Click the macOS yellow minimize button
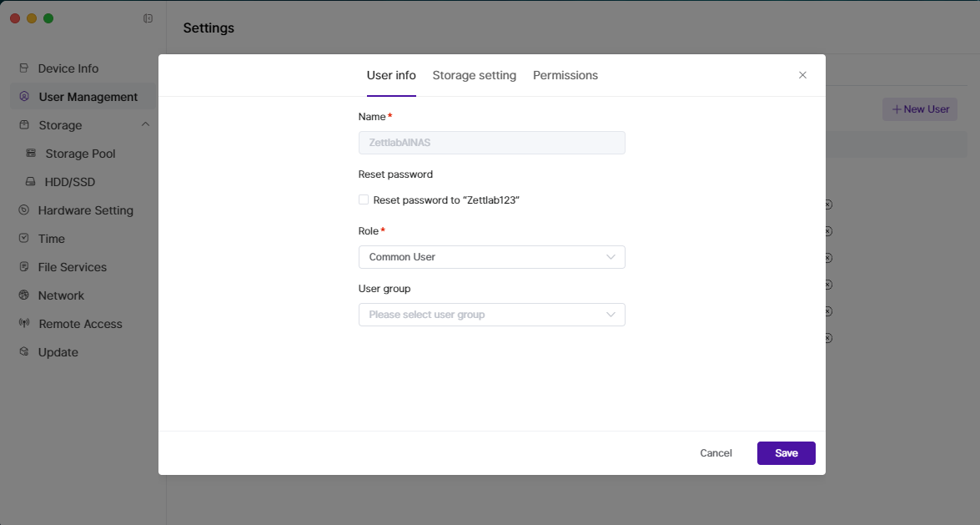 coord(32,18)
